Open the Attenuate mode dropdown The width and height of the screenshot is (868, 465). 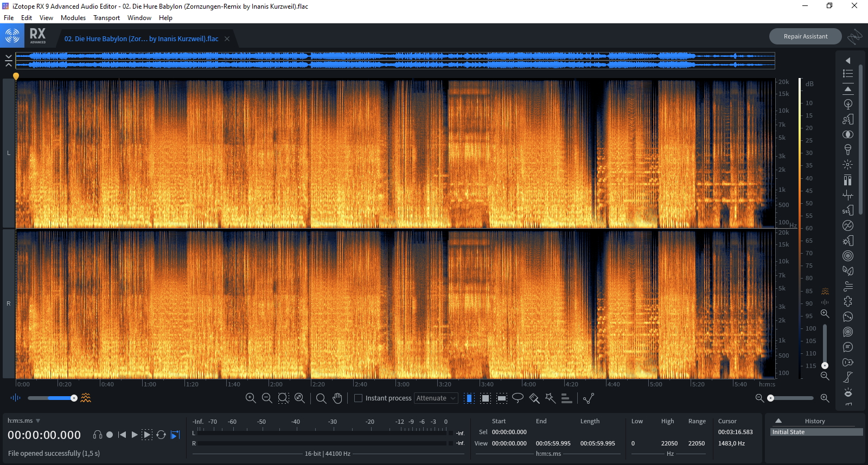pyautogui.click(x=436, y=398)
